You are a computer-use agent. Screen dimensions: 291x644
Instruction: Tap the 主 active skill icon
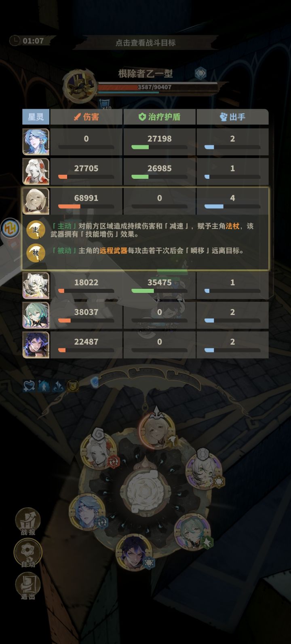tap(36, 230)
